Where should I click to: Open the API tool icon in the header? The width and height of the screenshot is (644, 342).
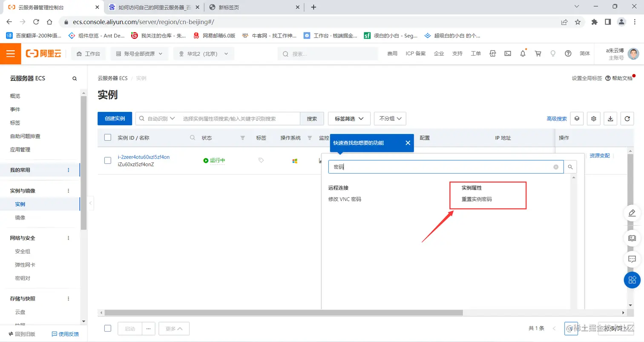pyautogui.click(x=493, y=54)
